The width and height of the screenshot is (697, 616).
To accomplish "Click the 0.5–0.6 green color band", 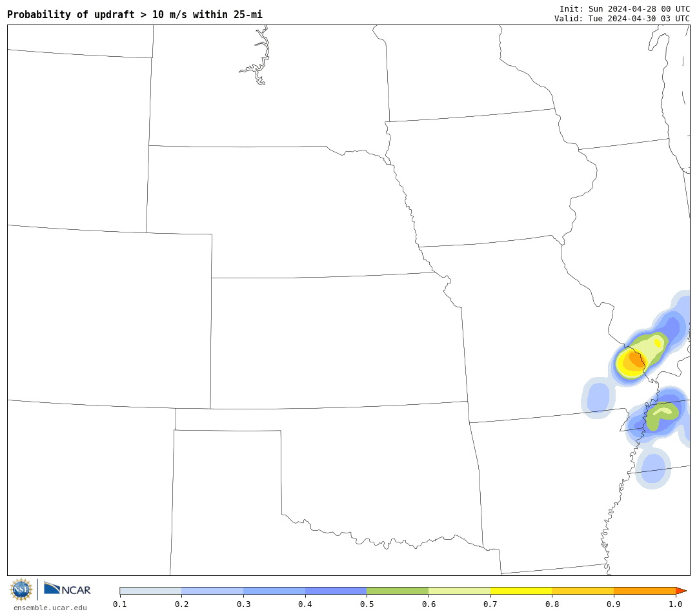I will click(398, 591).
